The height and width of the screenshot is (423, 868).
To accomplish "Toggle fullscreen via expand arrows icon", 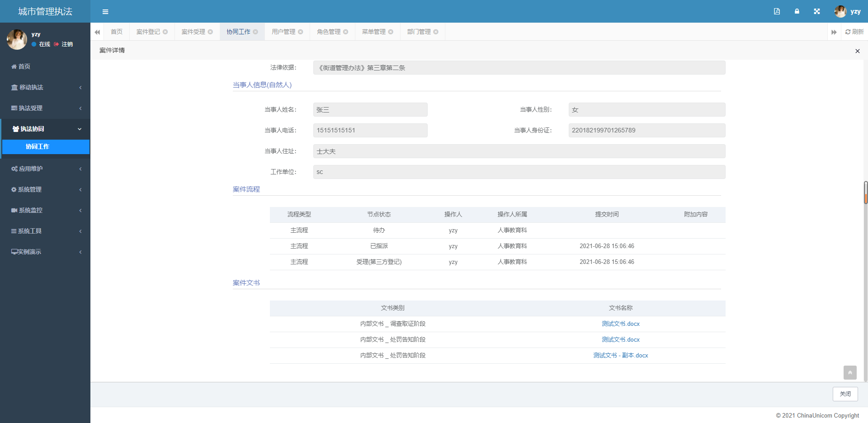I will tap(817, 11).
